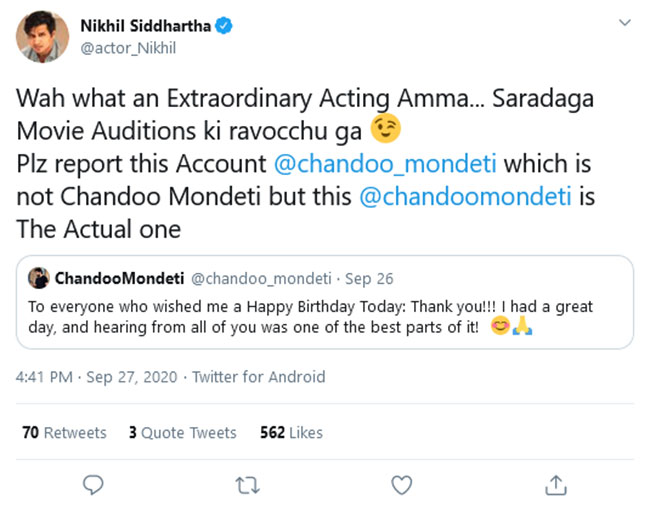The width and height of the screenshot is (650, 511).
Task: View the 562 Likes list
Action: pyautogui.click(x=291, y=432)
